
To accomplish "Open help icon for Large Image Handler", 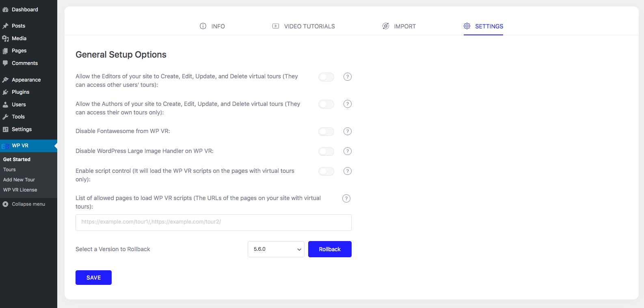I will click(348, 151).
